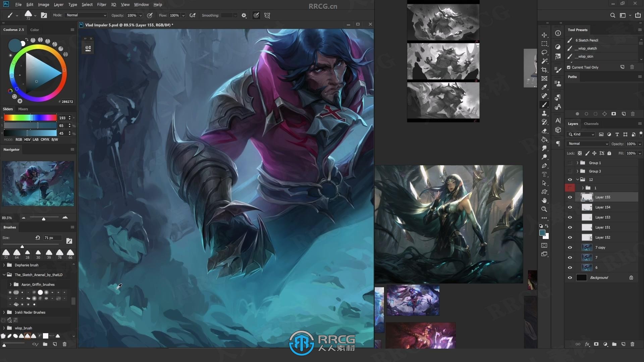The width and height of the screenshot is (644, 362).
Task: Swap foreground and background colors
Action: [x=547, y=226]
